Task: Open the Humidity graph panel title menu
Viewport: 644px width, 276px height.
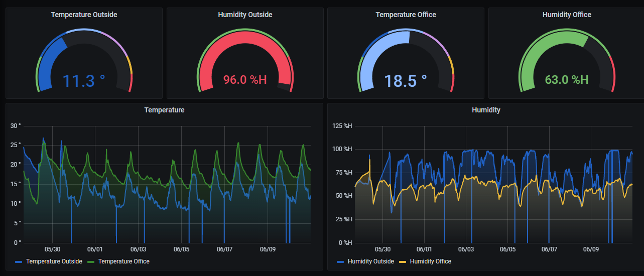Action: click(x=486, y=109)
